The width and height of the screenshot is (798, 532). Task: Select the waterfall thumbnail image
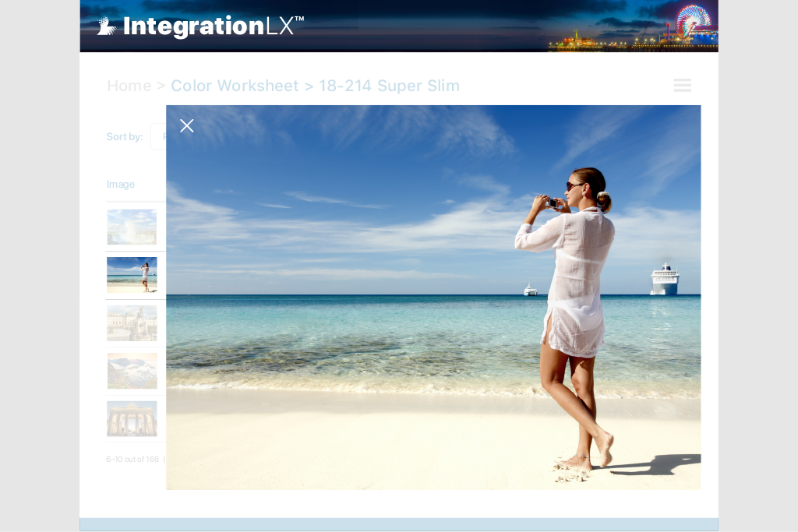(132, 227)
